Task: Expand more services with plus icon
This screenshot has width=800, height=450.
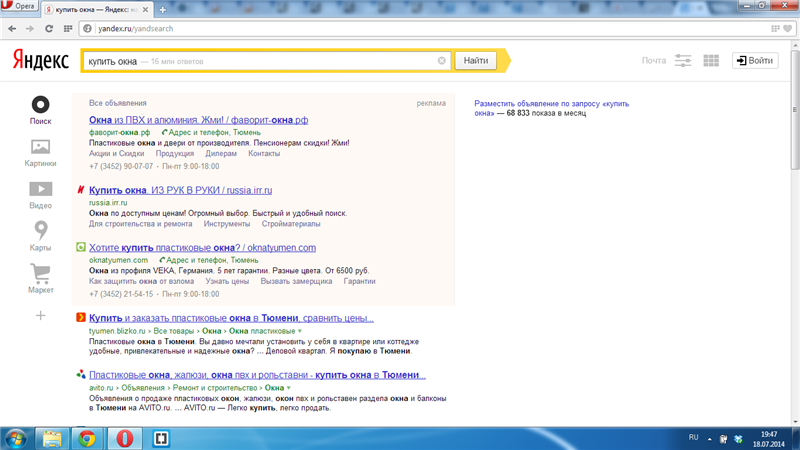Action: tap(40, 316)
